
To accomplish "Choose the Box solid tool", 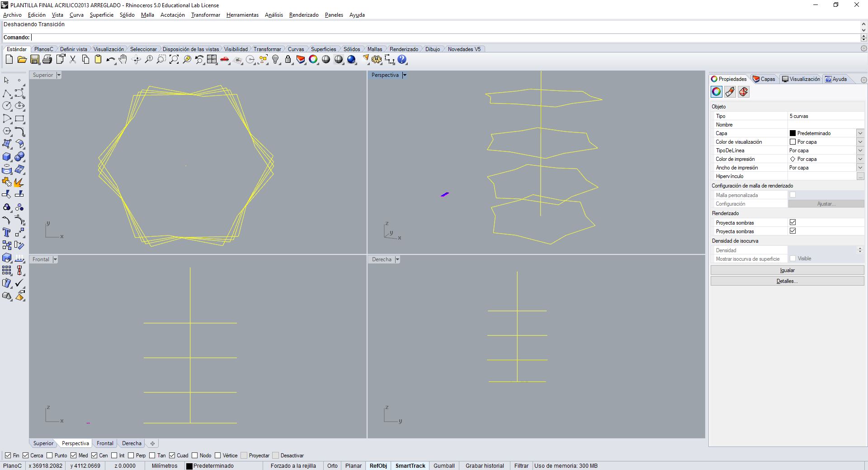I will (x=7, y=156).
